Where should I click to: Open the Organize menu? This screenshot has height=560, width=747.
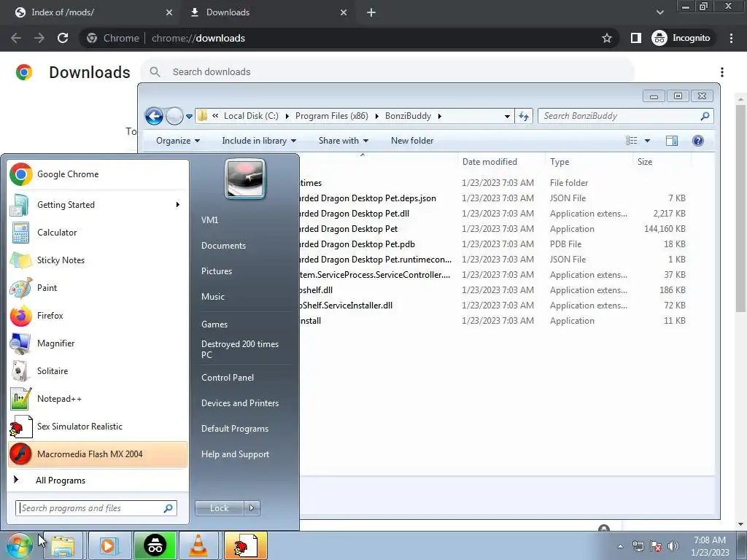click(178, 141)
